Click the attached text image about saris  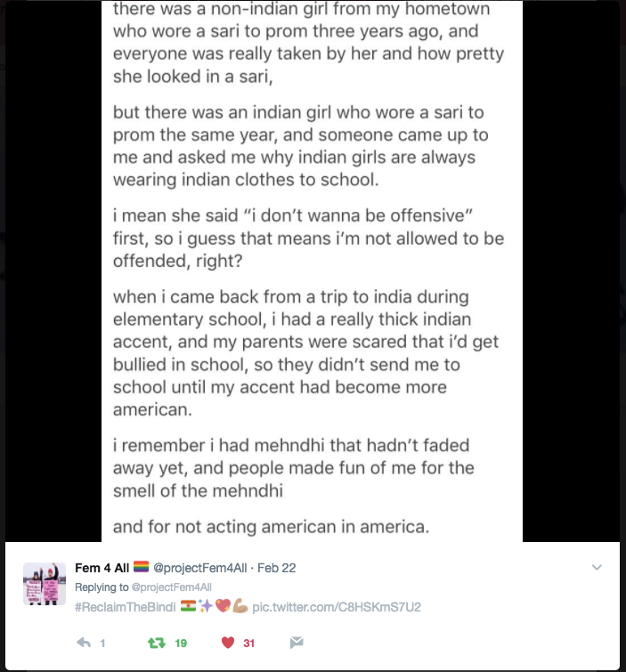[x=313, y=271]
